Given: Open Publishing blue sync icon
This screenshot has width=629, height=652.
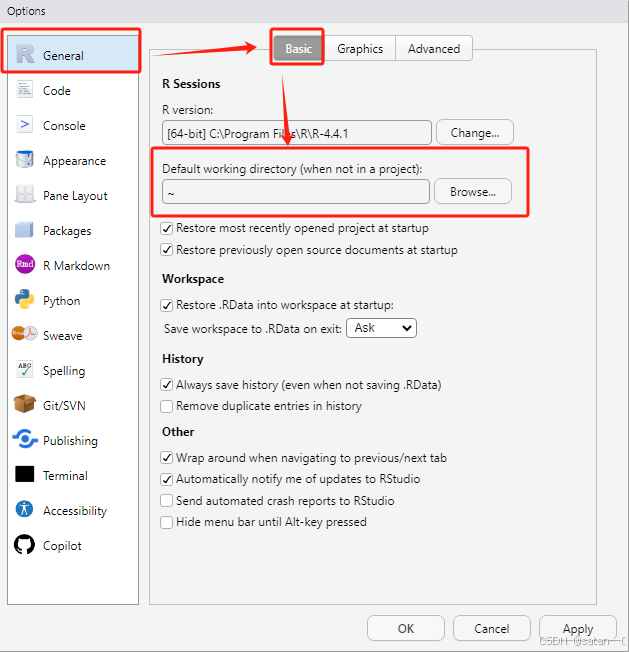Looking at the screenshot, I should coord(25,440).
